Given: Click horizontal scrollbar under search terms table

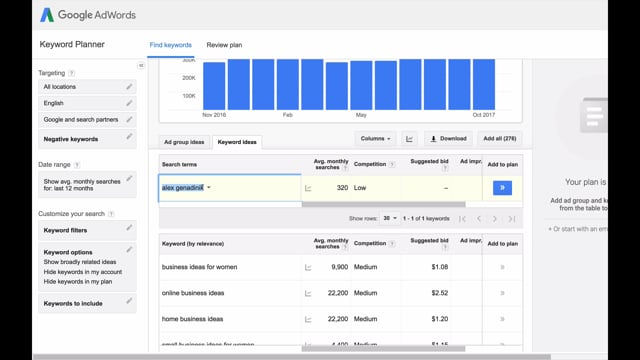Looking at the screenshot, I should (383, 204).
